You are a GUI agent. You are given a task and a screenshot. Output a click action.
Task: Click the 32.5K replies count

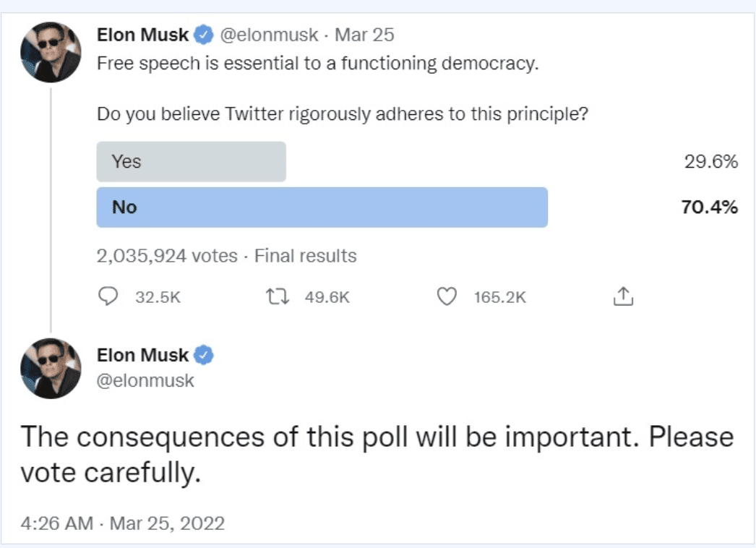click(x=158, y=297)
